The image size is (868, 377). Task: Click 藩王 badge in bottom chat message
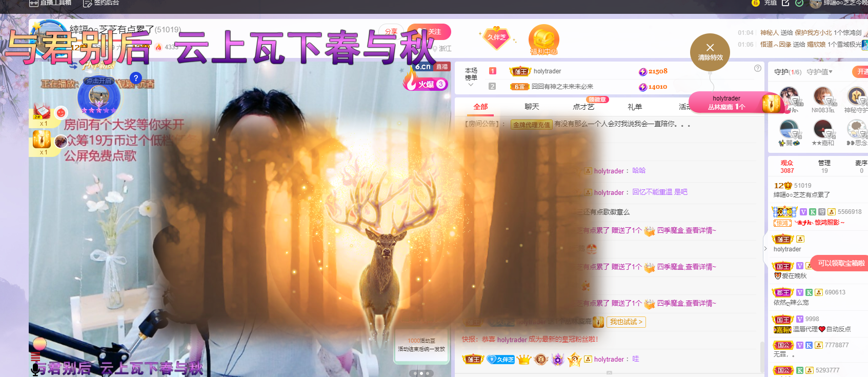pyautogui.click(x=473, y=360)
